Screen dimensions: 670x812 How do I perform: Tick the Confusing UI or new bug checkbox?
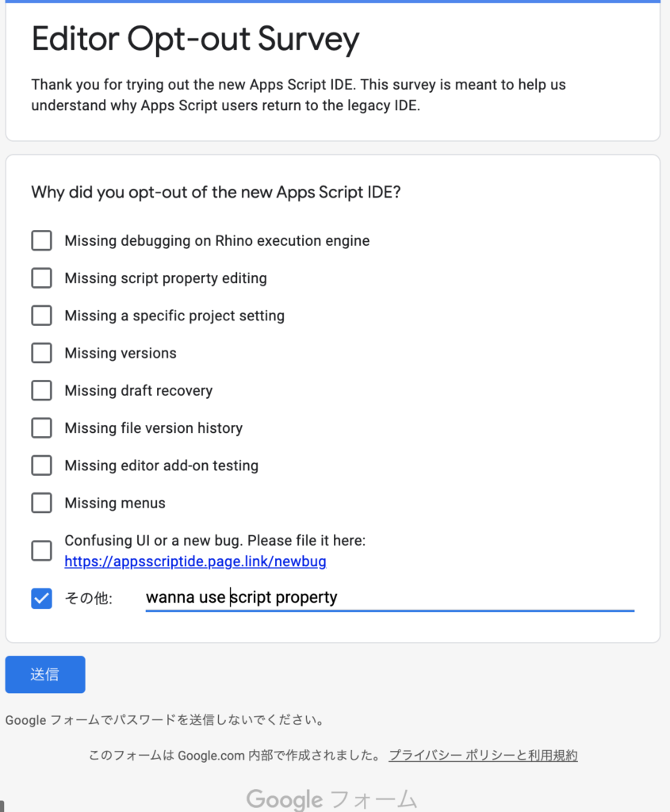click(41, 550)
